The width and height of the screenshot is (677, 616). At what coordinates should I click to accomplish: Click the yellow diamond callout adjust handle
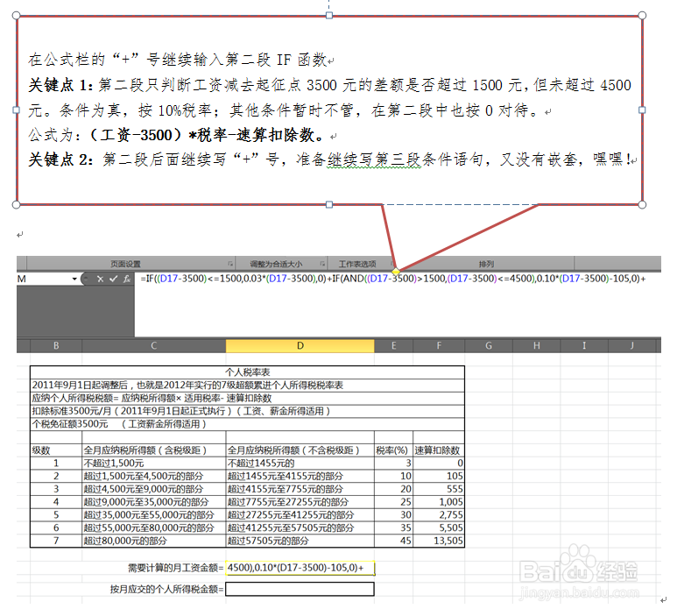point(396,272)
